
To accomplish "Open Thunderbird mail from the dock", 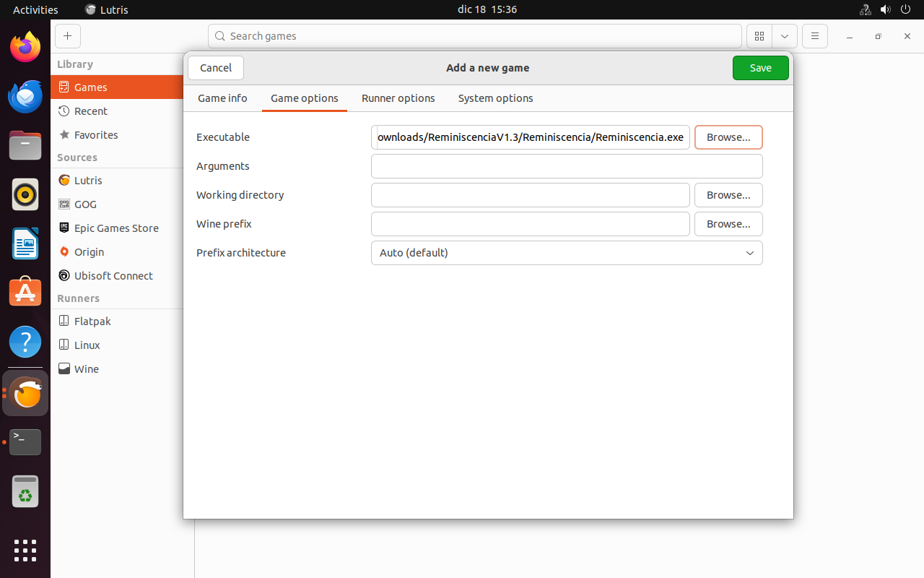I will point(25,96).
